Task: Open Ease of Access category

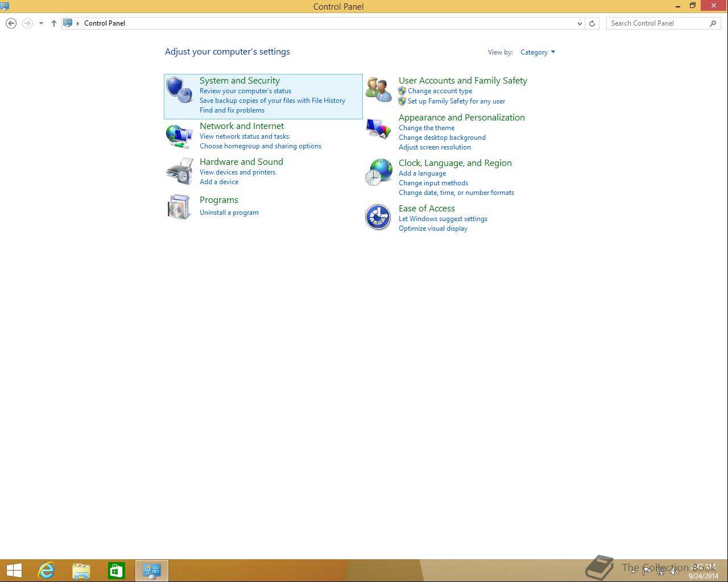Action: [x=427, y=209]
